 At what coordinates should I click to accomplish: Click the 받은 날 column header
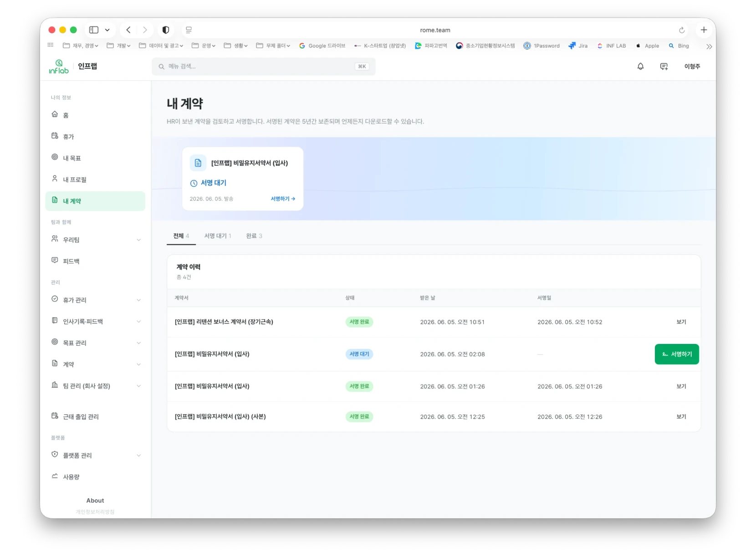(x=427, y=298)
